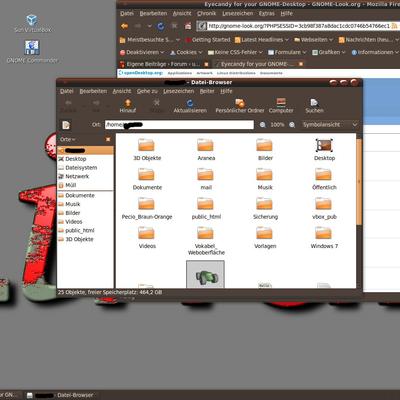Open the Aranea folder
Image resolution: width=400 pixels, height=400 pixels.
(x=206, y=150)
